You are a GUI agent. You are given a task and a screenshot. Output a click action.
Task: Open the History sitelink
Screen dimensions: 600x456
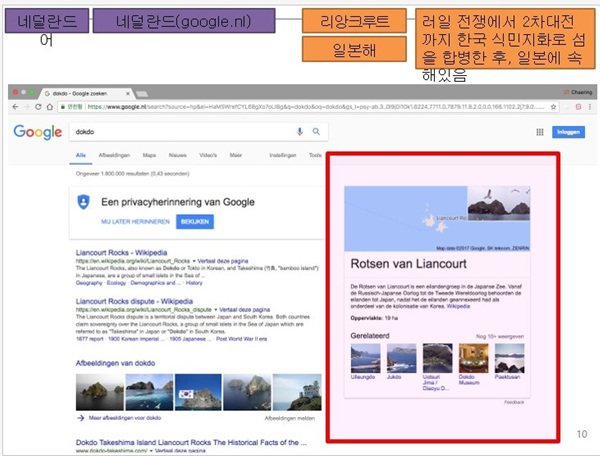[194, 283]
